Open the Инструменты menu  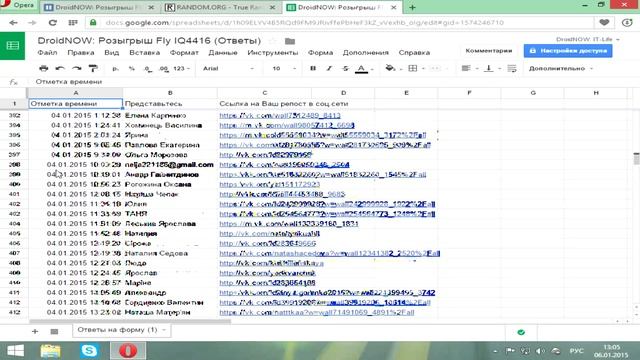click(x=273, y=53)
